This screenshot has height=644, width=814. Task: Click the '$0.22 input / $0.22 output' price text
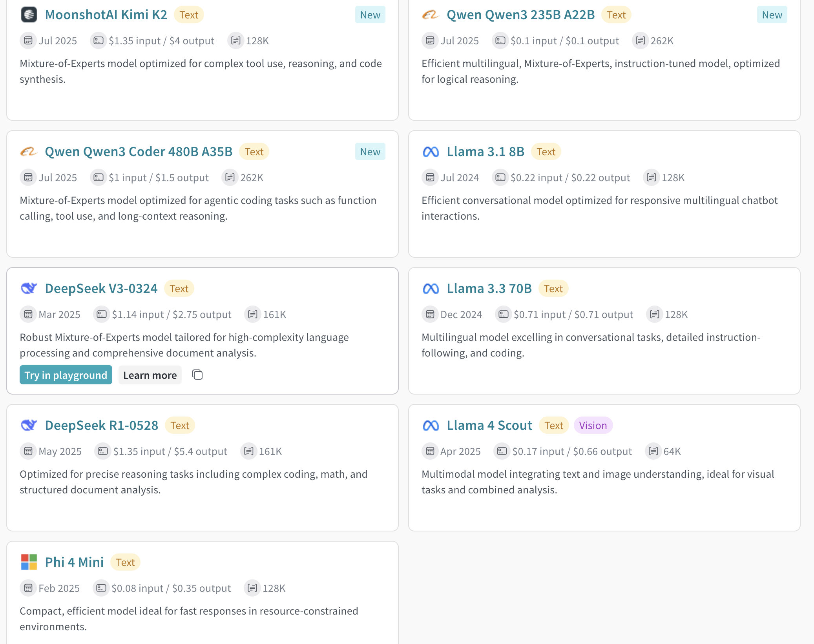pyautogui.click(x=570, y=178)
